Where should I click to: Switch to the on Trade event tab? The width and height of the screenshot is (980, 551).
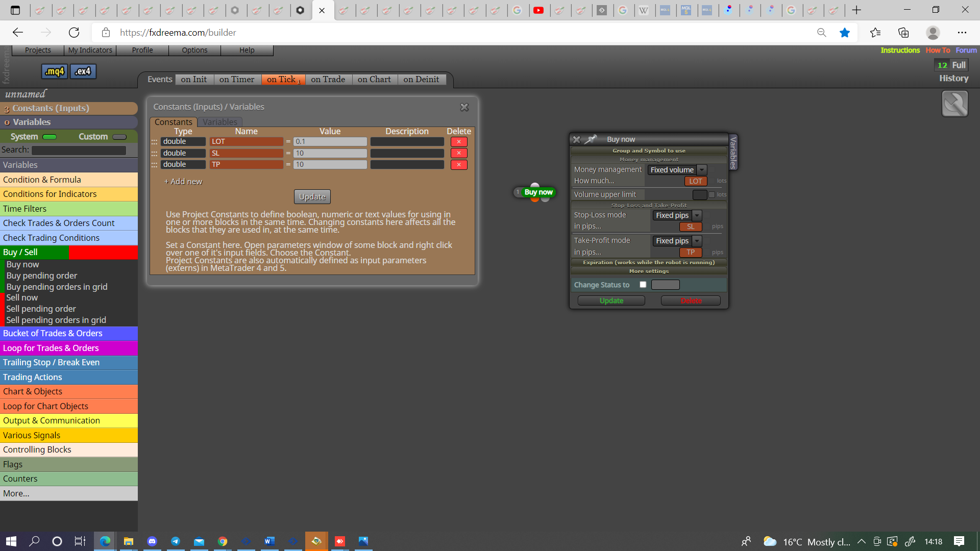point(328,80)
